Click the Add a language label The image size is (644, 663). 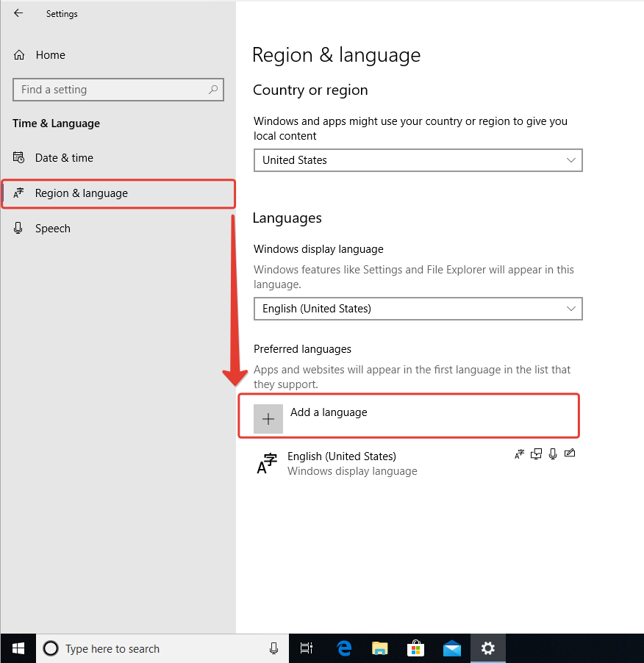pos(329,412)
